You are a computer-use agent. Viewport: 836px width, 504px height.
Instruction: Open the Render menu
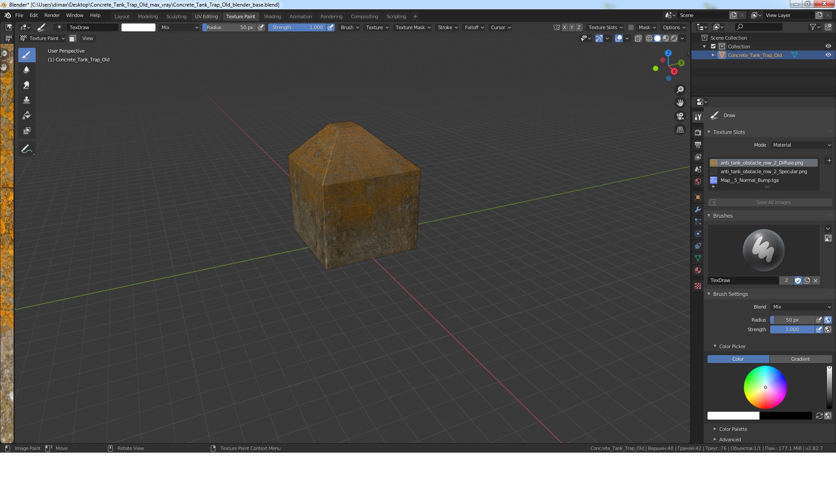(x=52, y=15)
